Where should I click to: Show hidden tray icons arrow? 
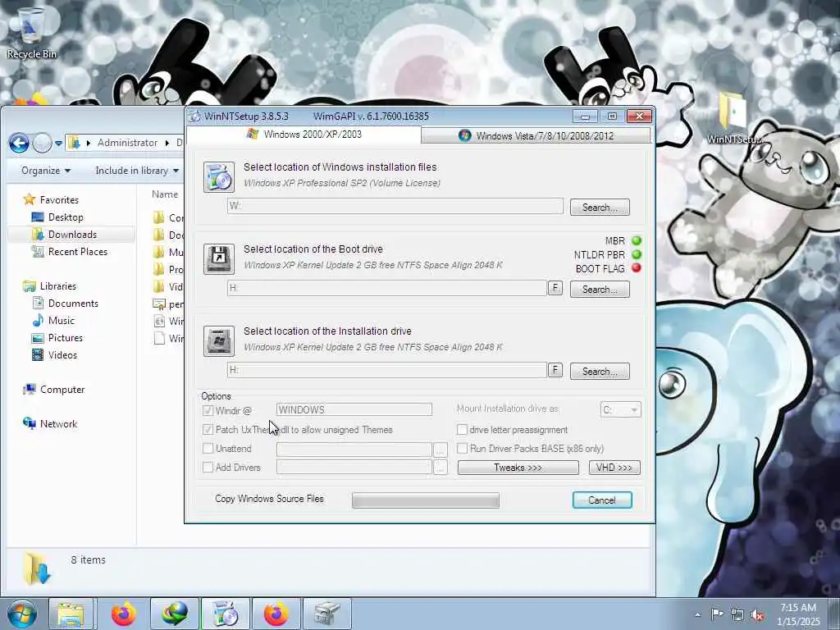click(697, 614)
